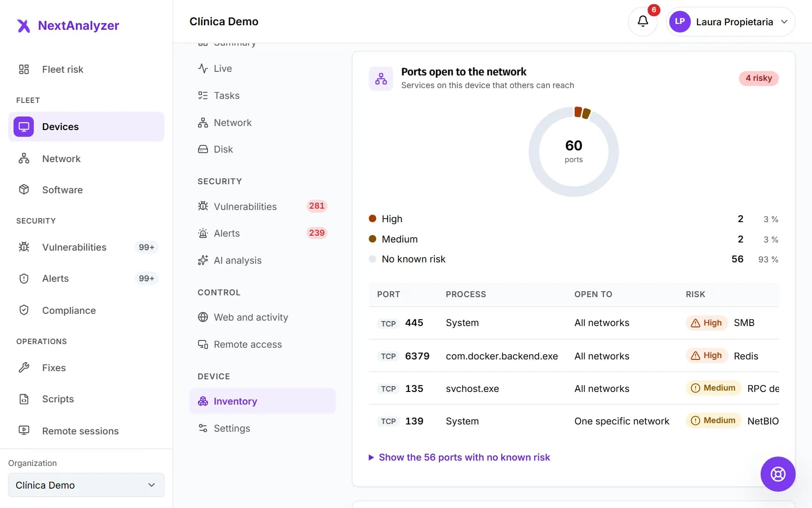The height and width of the screenshot is (508, 812).
Task: Click the Fleet risk dashboard icon
Action: point(24,69)
